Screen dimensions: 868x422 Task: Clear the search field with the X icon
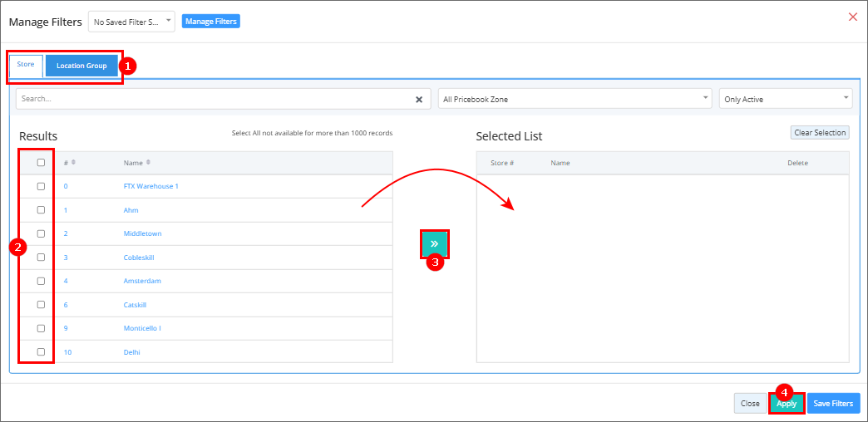coord(419,100)
